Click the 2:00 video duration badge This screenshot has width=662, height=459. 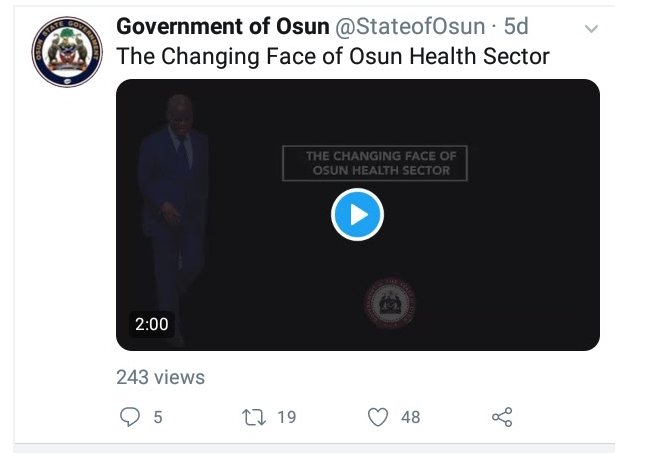151,324
